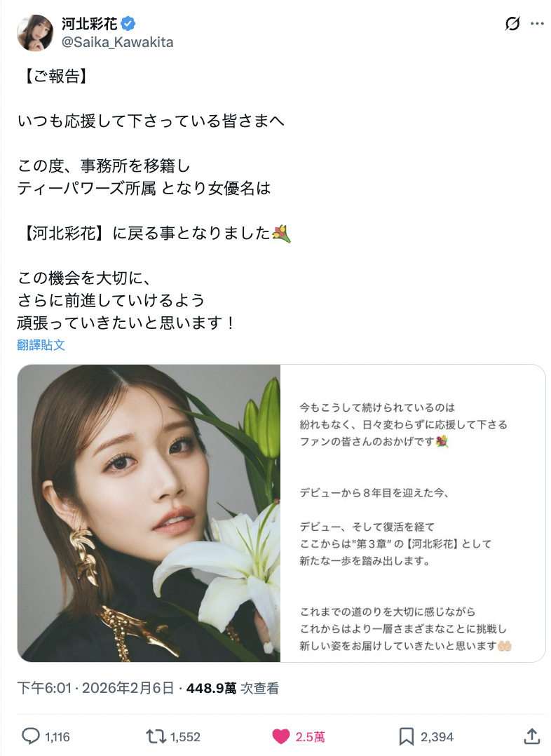The width and height of the screenshot is (551, 756).
Task: Click the 1,116 replies count
Action: (57, 736)
